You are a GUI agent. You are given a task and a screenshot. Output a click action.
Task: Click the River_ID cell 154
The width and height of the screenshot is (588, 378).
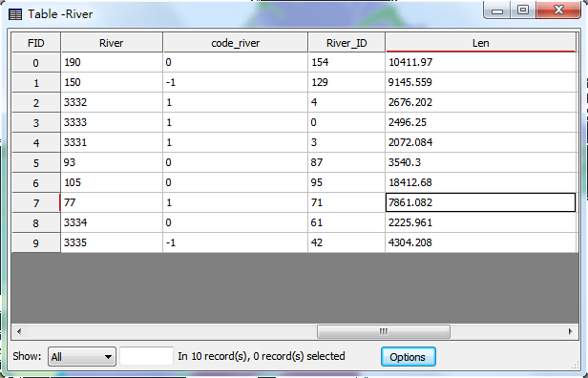point(346,62)
